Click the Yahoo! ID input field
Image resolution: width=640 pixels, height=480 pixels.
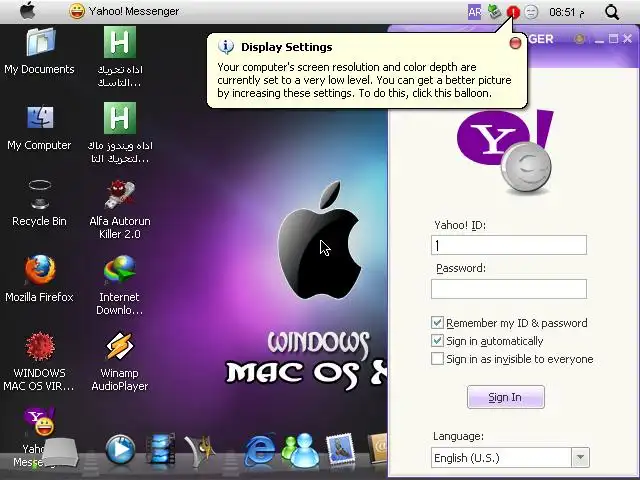509,245
